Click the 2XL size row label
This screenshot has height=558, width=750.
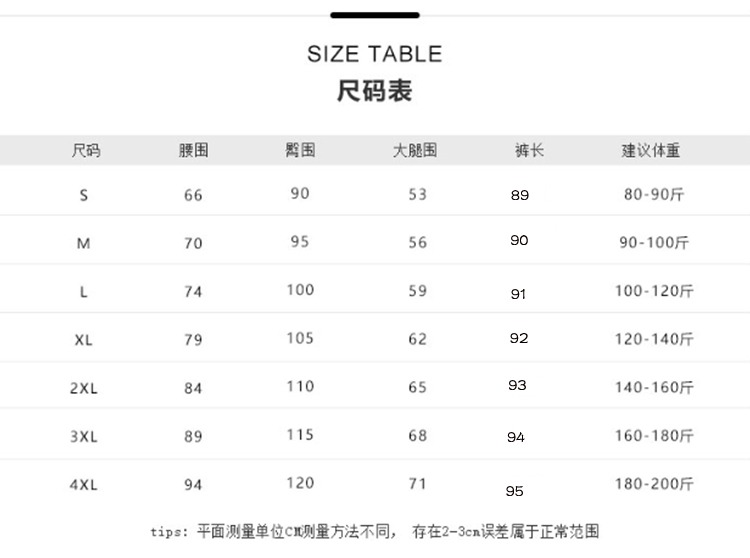tap(84, 388)
